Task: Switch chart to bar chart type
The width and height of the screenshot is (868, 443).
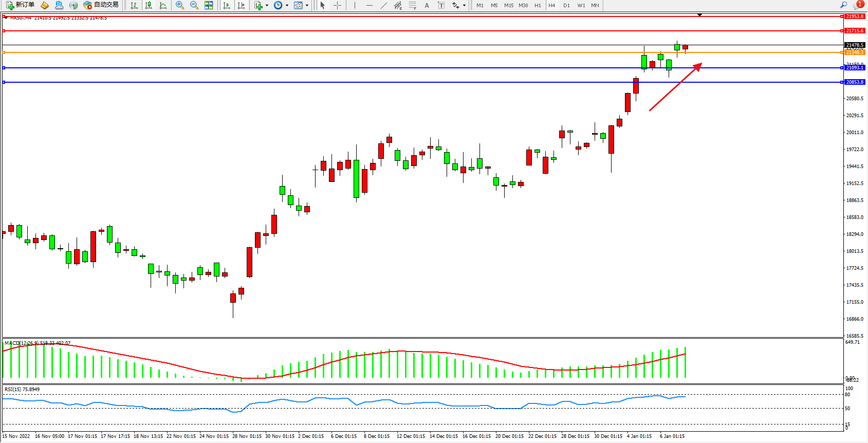Action: [x=134, y=5]
